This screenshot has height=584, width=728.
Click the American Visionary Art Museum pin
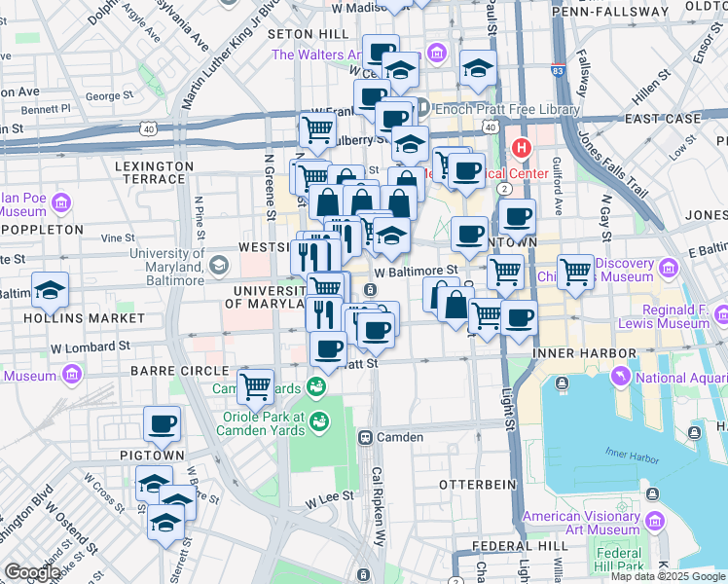point(655,522)
